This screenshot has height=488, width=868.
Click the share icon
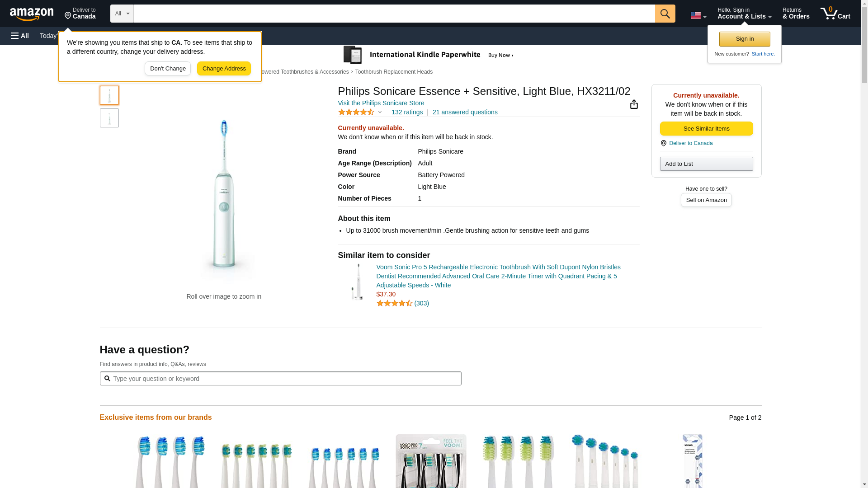(634, 104)
